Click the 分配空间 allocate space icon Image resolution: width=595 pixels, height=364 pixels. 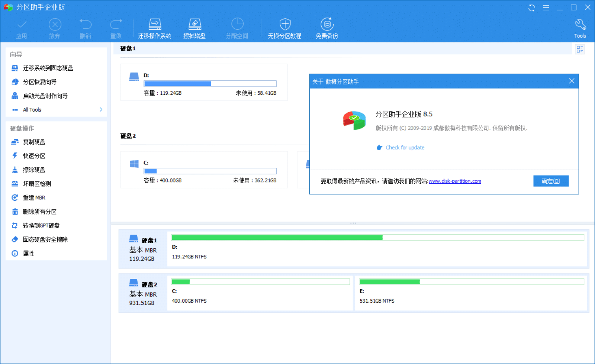click(x=237, y=29)
